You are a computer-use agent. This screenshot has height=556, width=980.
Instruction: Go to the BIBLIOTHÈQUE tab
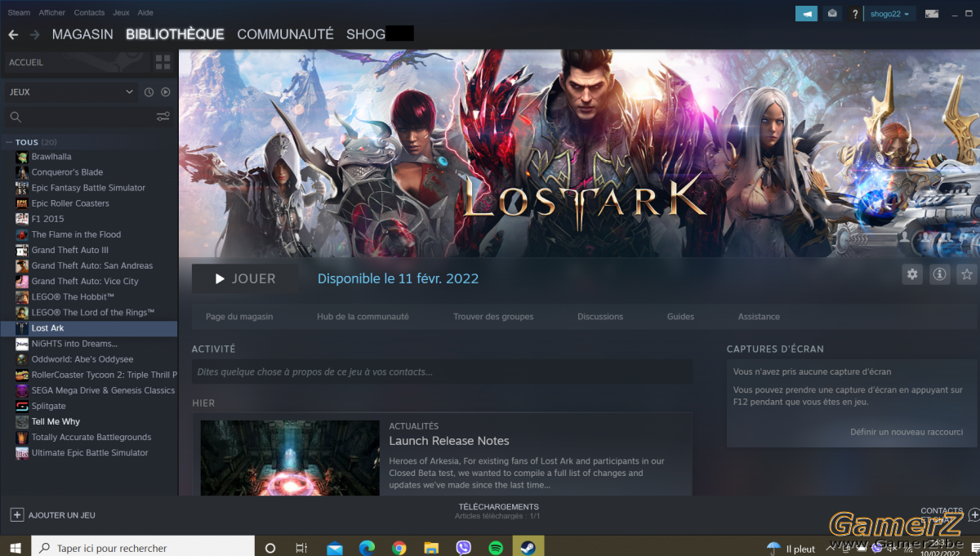175,34
